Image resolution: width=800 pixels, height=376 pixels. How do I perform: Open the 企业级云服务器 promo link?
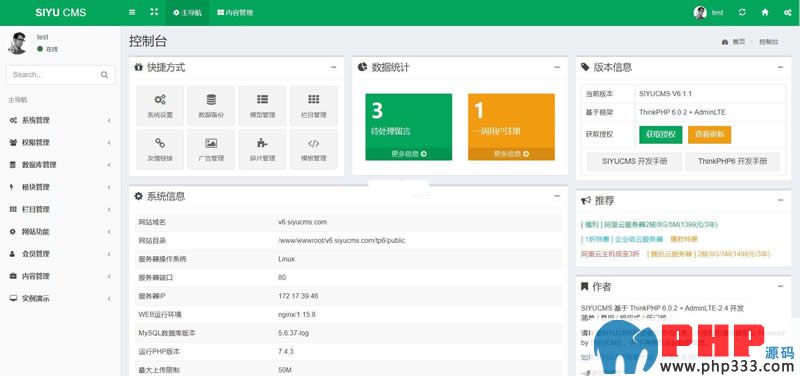[x=622, y=239]
